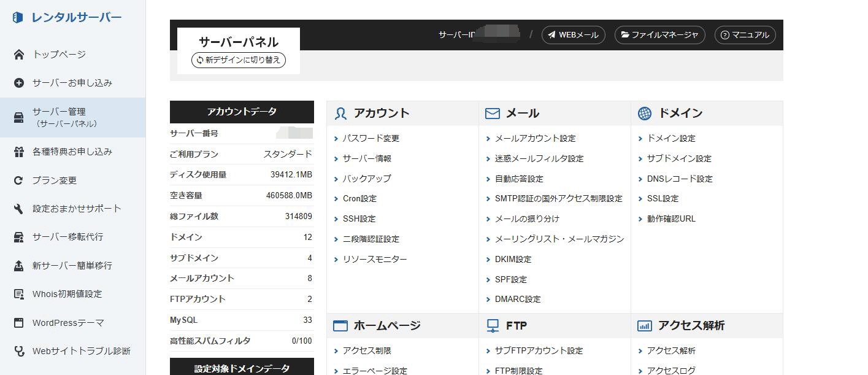This screenshot has height=375, width=868.
Task: Open サーバー情報 link
Action: tap(367, 158)
